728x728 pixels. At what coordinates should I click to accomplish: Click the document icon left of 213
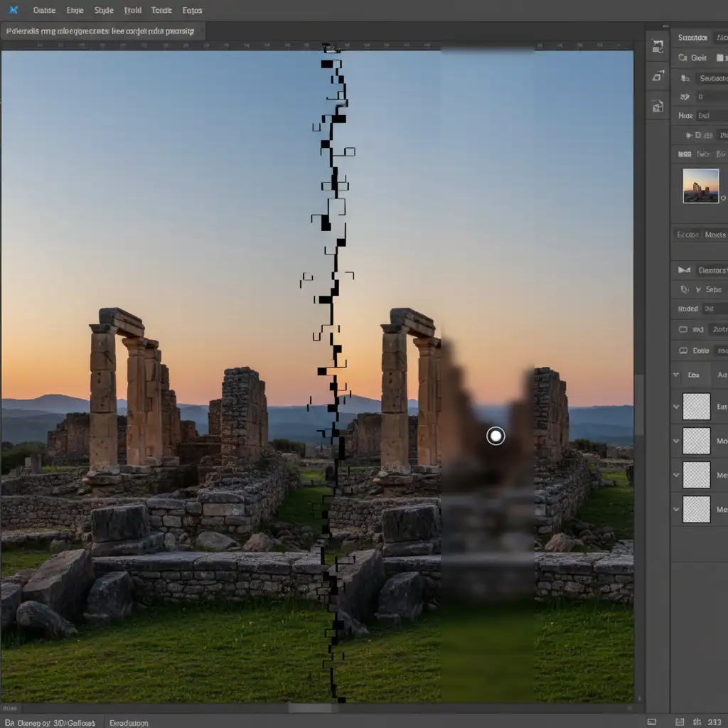pos(680,722)
